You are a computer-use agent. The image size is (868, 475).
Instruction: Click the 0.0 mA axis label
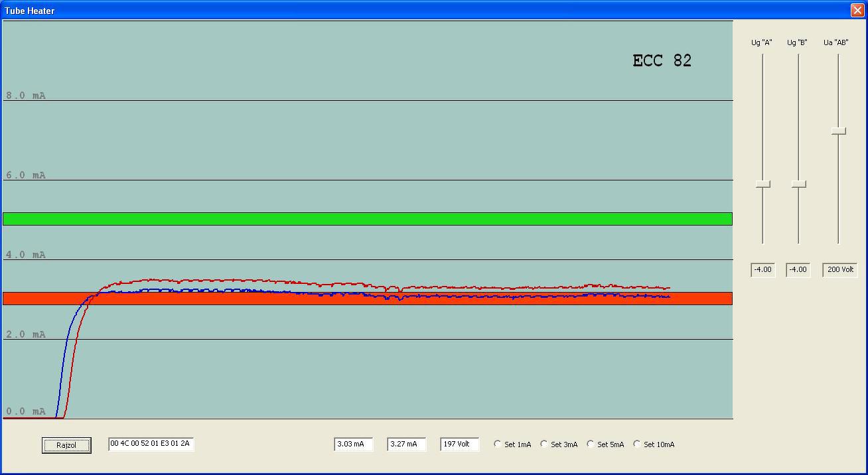pyautogui.click(x=26, y=411)
